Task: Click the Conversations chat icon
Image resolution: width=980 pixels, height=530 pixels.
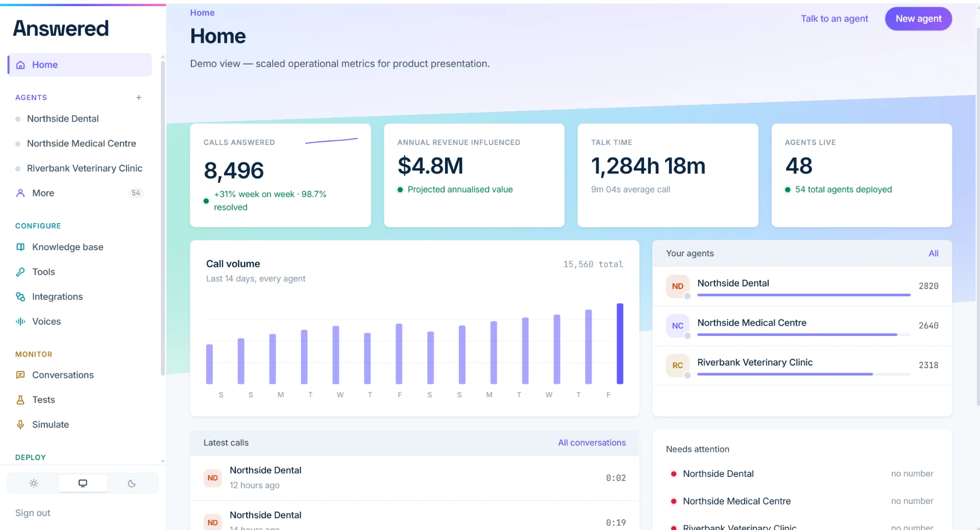Action: coord(20,375)
